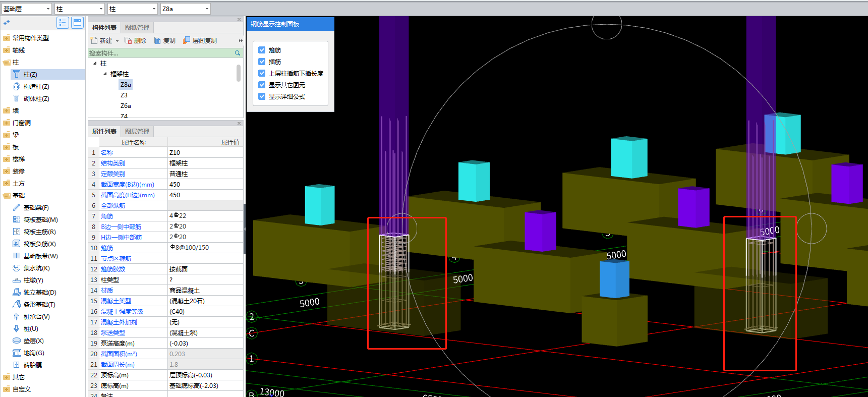This screenshot has width=868, height=397.
Task: Click the 角筋 property link
Action: (x=107, y=216)
